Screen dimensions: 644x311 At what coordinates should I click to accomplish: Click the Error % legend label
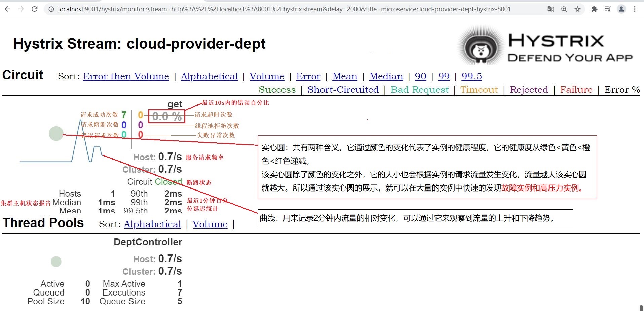coord(622,90)
